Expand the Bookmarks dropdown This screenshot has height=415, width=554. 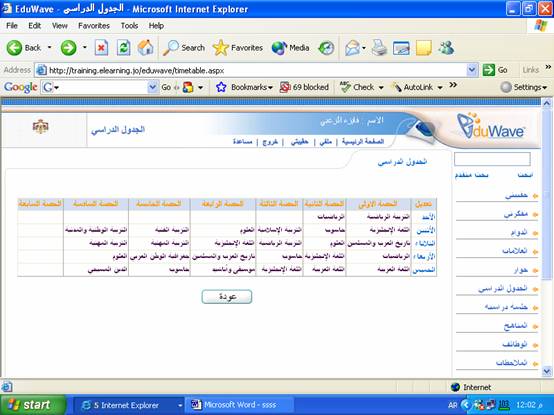tap(270, 88)
